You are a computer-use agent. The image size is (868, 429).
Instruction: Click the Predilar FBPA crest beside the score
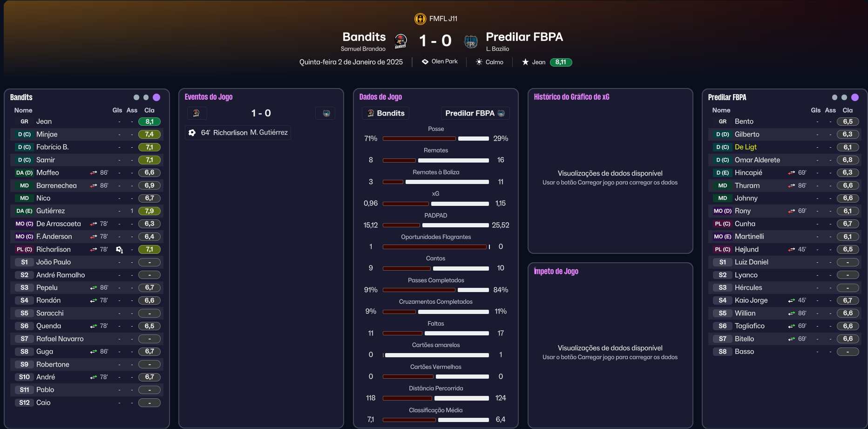(x=471, y=41)
